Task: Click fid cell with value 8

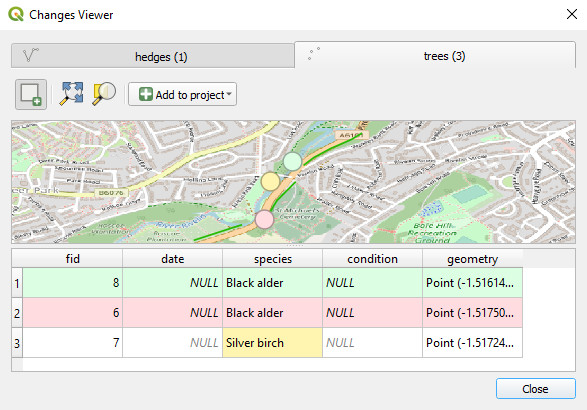Action: (73, 283)
